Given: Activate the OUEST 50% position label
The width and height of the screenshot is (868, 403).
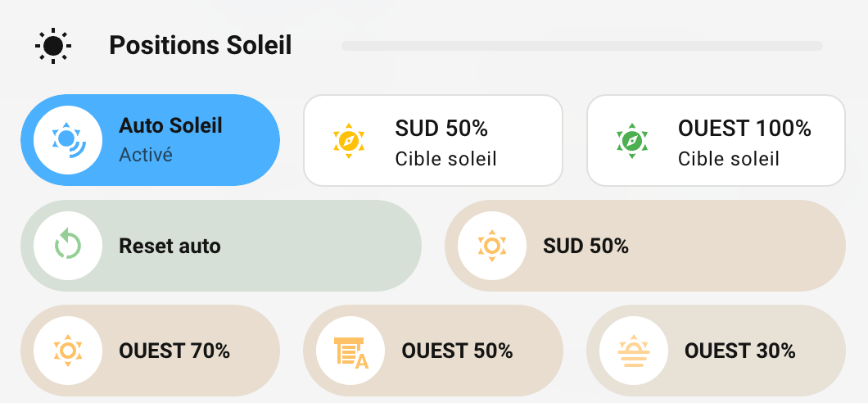Looking at the screenshot, I should click(x=457, y=351).
